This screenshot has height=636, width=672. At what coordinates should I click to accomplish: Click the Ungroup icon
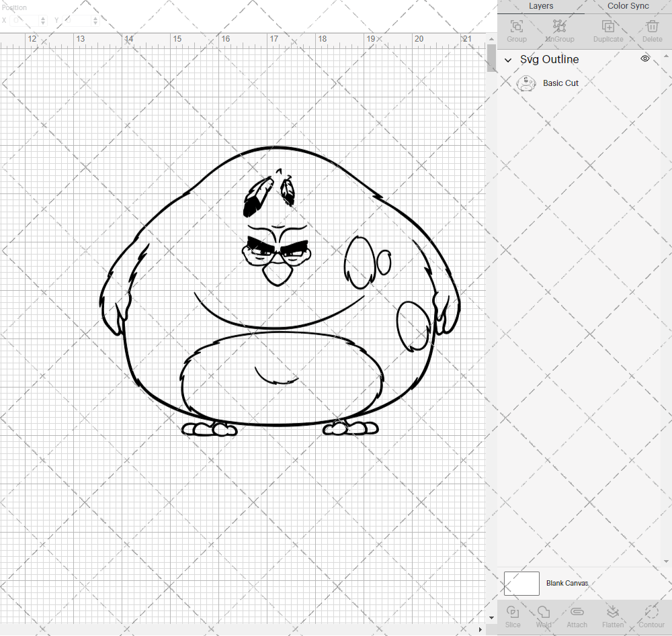559,27
